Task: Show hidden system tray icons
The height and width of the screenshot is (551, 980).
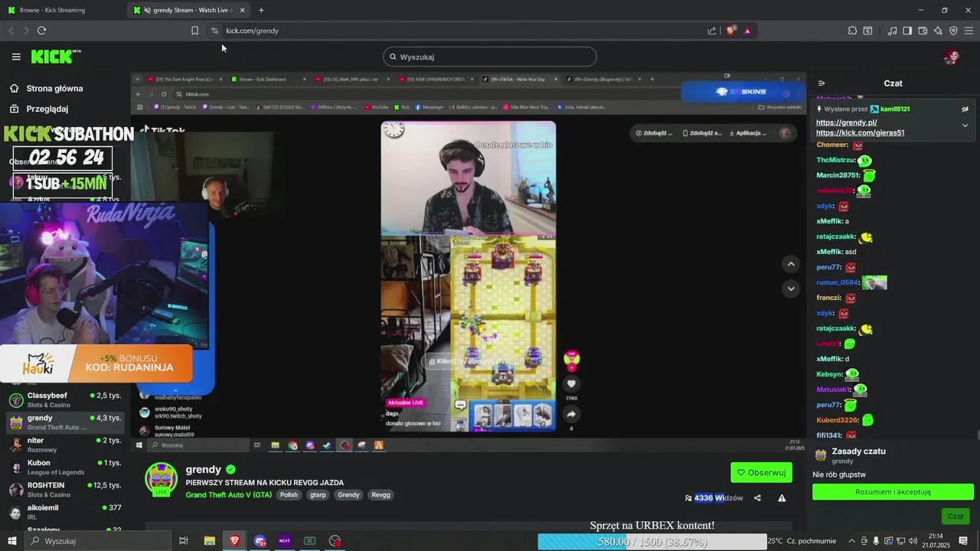Action: [x=851, y=541]
